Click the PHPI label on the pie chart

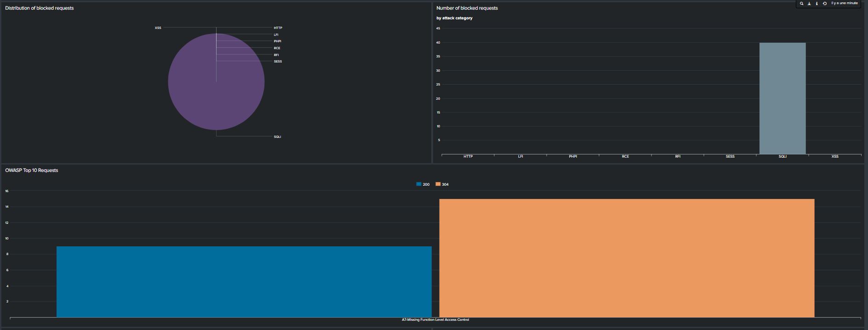[x=278, y=41]
